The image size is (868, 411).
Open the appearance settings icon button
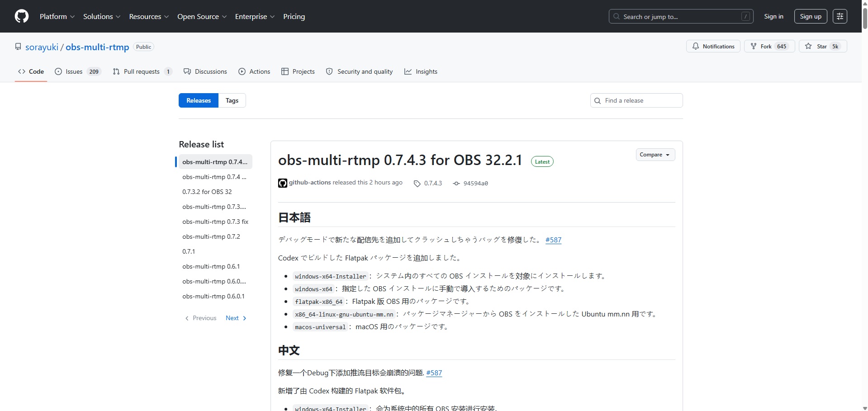[x=840, y=16]
